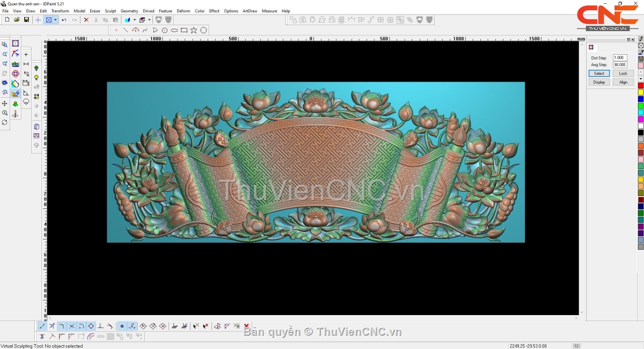Select the rectangle drawing tool
Image resolution: width=644 pixels, height=349 pixels.
pyautogui.click(x=184, y=30)
